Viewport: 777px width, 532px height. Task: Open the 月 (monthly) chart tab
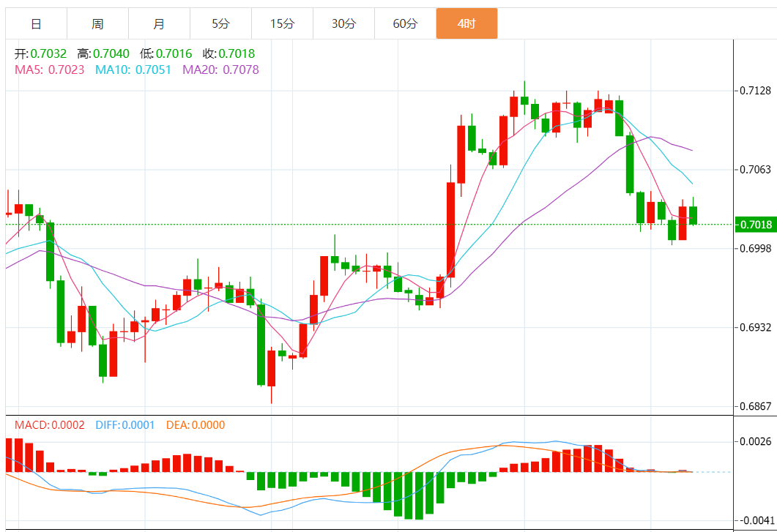pyautogui.click(x=159, y=23)
